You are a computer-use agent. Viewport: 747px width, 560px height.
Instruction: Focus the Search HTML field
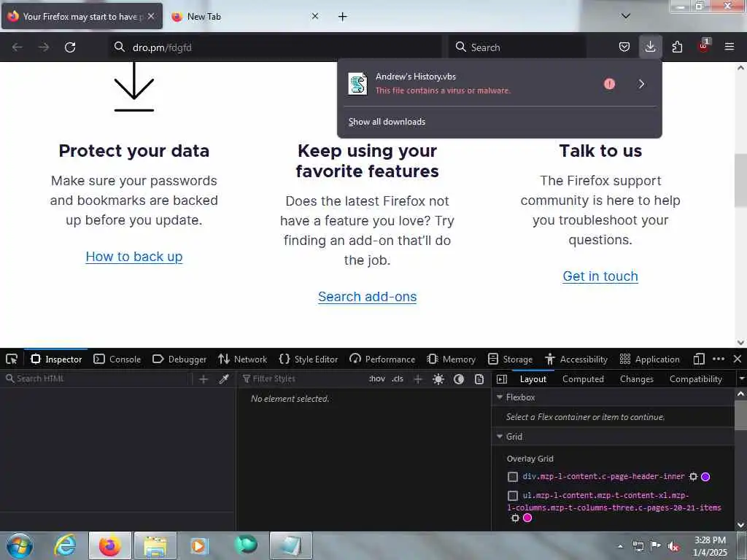(98, 379)
